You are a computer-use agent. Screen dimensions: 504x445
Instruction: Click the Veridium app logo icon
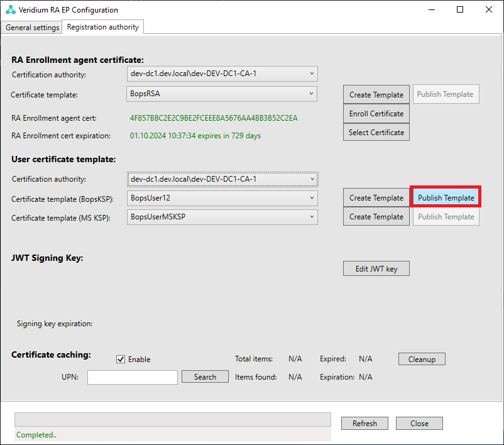coord(11,10)
